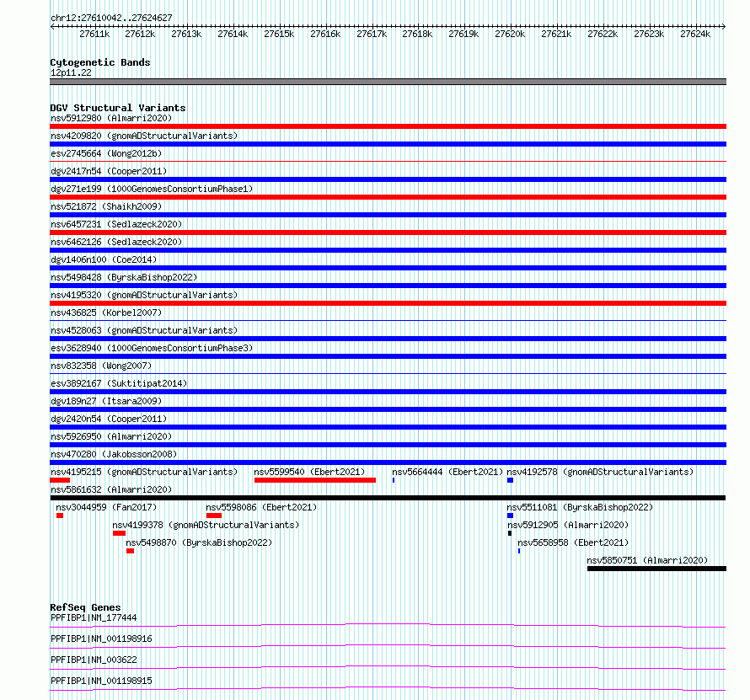Click variant dgv2420n54 (Cooper2011)
750x700 pixels.
click(109, 419)
